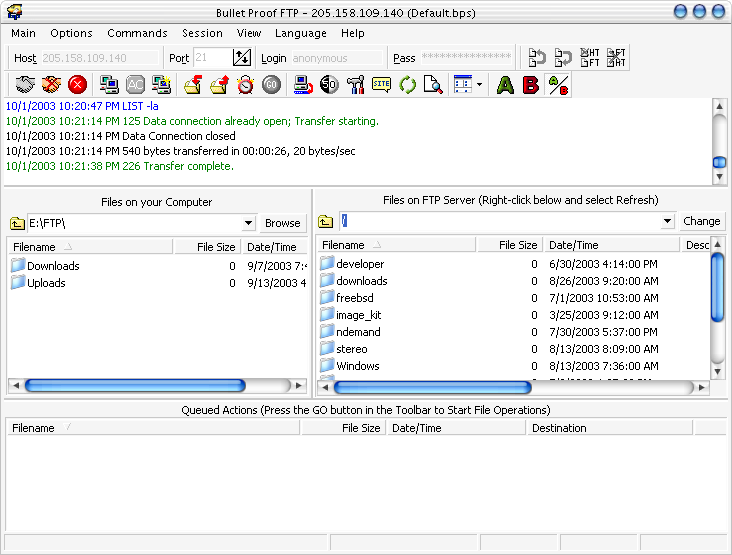Click the gray AC auto-connect icon
The width and height of the screenshot is (732, 555).
135,85
